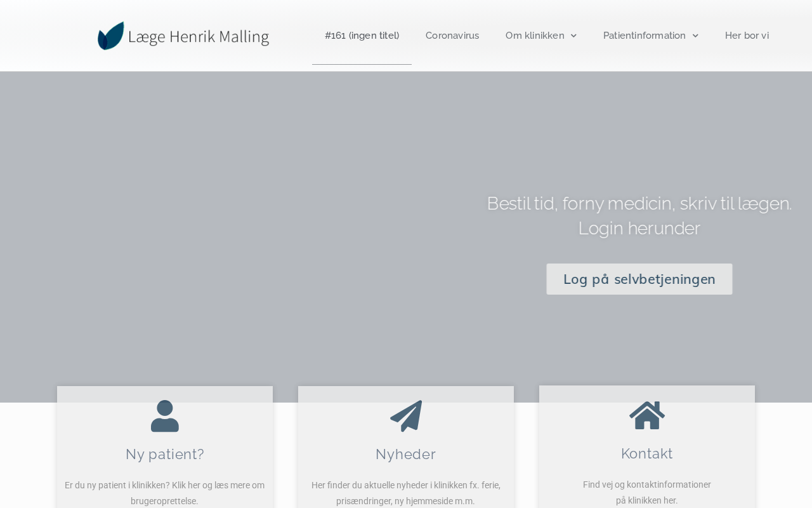Open the Om klinikken menu
This screenshot has width=812, height=508.
click(x=535, y=36)
